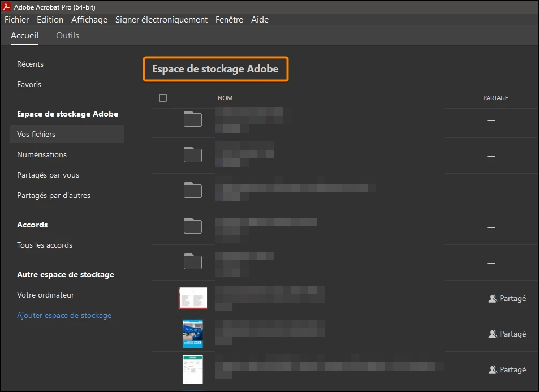This screenshot has height=392, width=539.
Task: Open the red-bordered PDF thumbnail
Action: 193,298
